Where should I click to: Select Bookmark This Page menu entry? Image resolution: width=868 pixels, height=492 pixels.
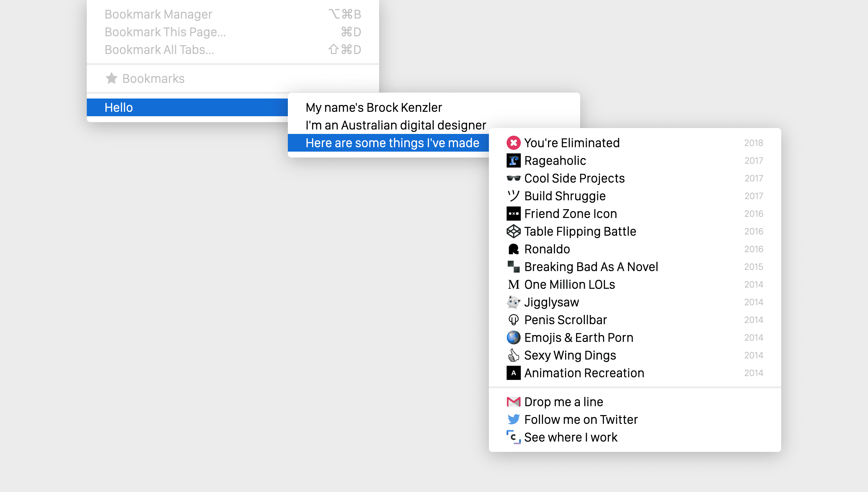click(165, 32)
